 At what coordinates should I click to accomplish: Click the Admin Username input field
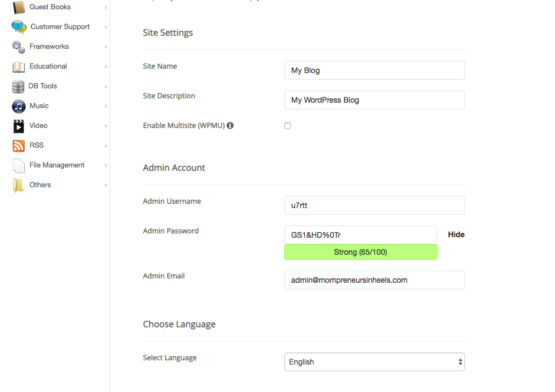[374, 205]
